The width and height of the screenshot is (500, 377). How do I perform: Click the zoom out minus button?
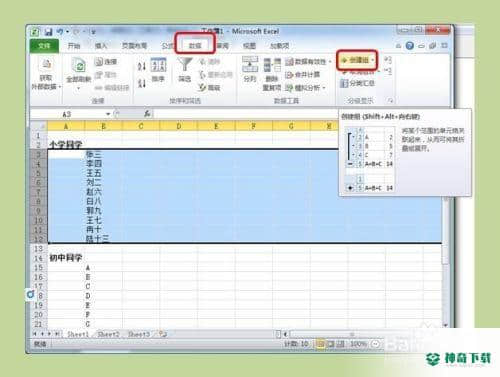pos(375,344)
